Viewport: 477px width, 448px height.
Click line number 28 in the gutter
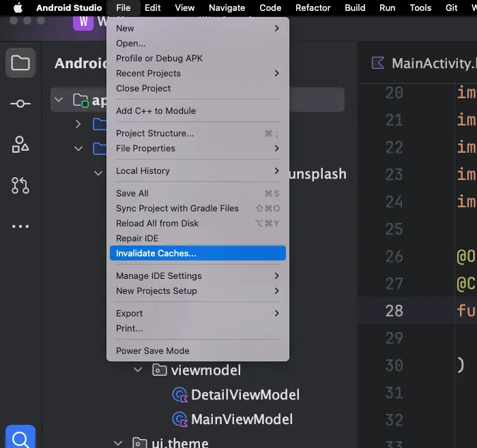tap(394, 311)
